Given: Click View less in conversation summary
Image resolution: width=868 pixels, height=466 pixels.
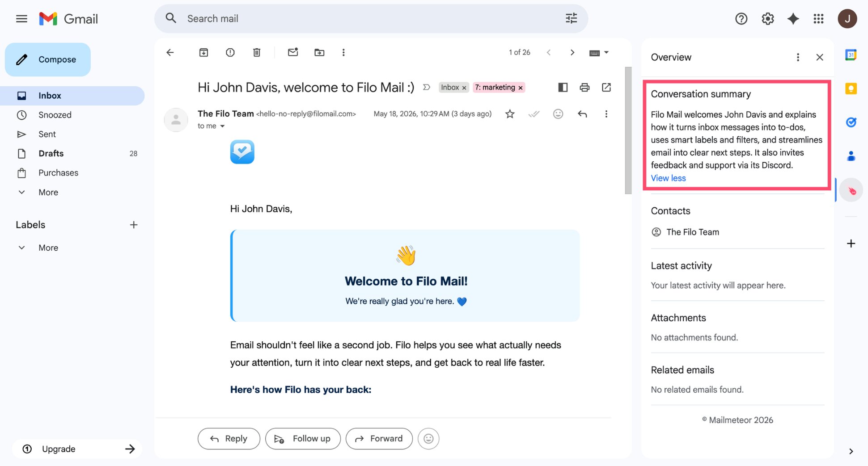Looking at the screenshot, I should 668,178.
